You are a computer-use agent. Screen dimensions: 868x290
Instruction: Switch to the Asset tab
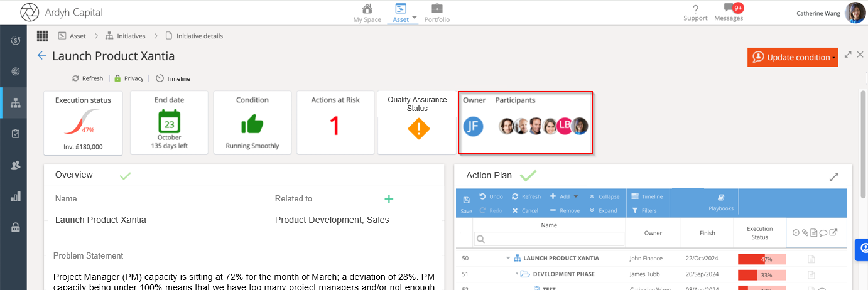[401, 13]
